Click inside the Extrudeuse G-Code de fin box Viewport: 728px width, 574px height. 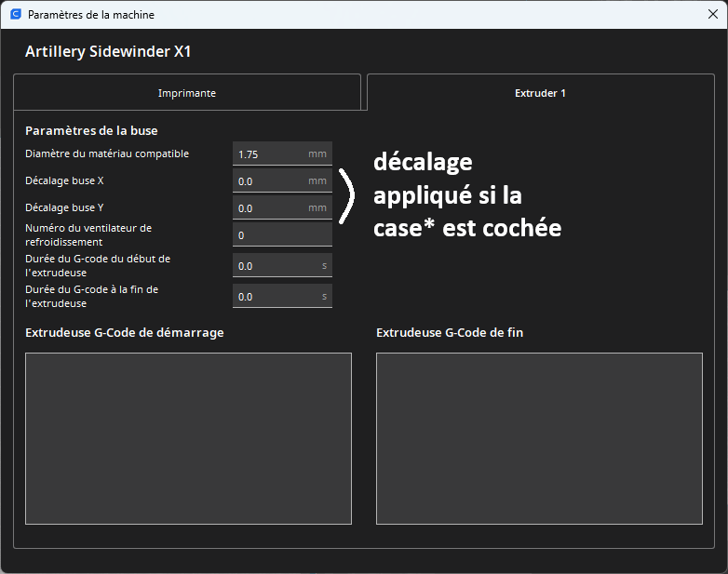[539, 438]
